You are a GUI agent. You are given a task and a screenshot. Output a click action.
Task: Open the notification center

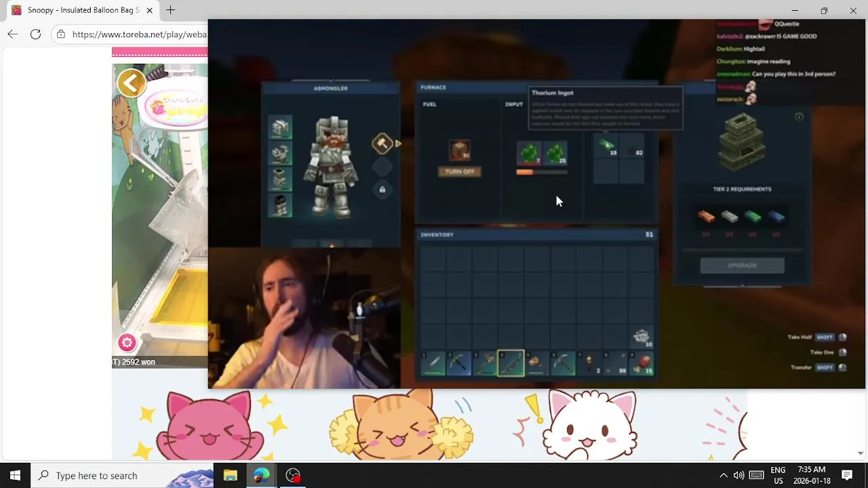(x=847, y=475)
